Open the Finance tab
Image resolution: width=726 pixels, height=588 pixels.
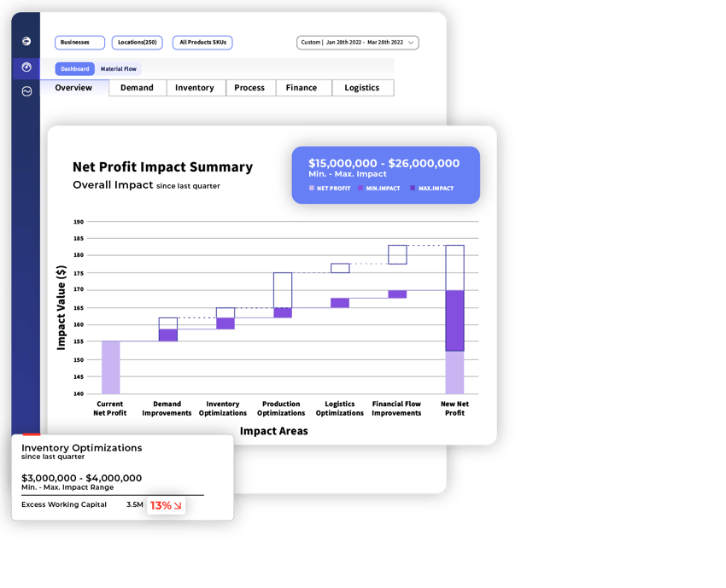click(x=303, y=88)
